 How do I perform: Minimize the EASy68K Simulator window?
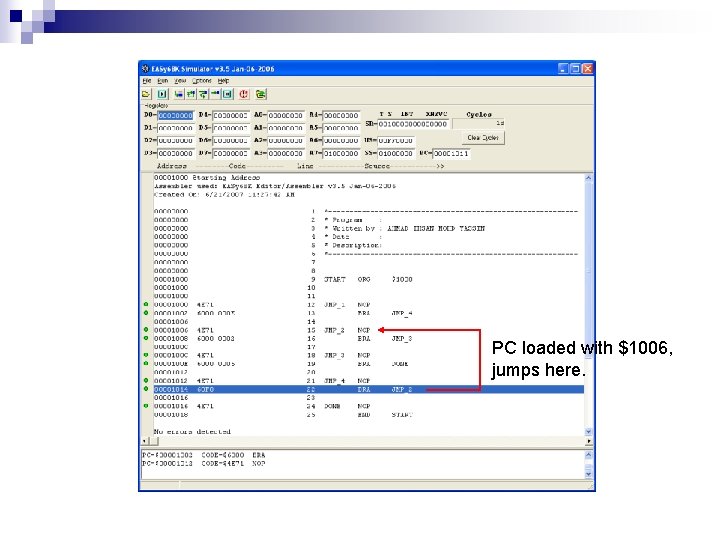pyautogui.click(x=563, y=69)
